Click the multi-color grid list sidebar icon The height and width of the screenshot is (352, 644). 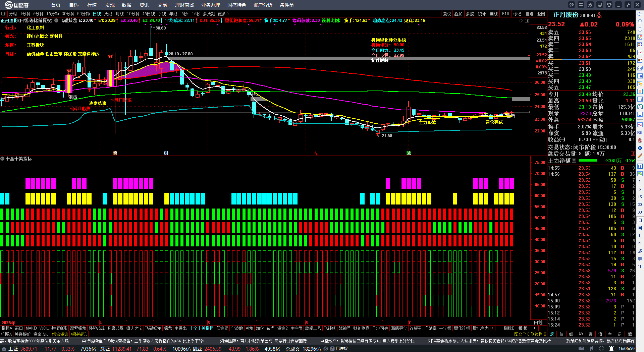640,45
